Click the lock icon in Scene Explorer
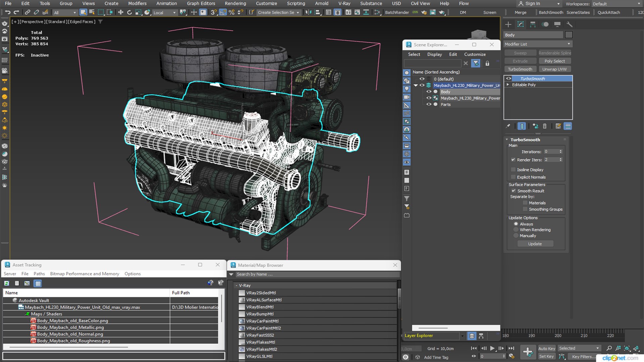 (487, 63)
